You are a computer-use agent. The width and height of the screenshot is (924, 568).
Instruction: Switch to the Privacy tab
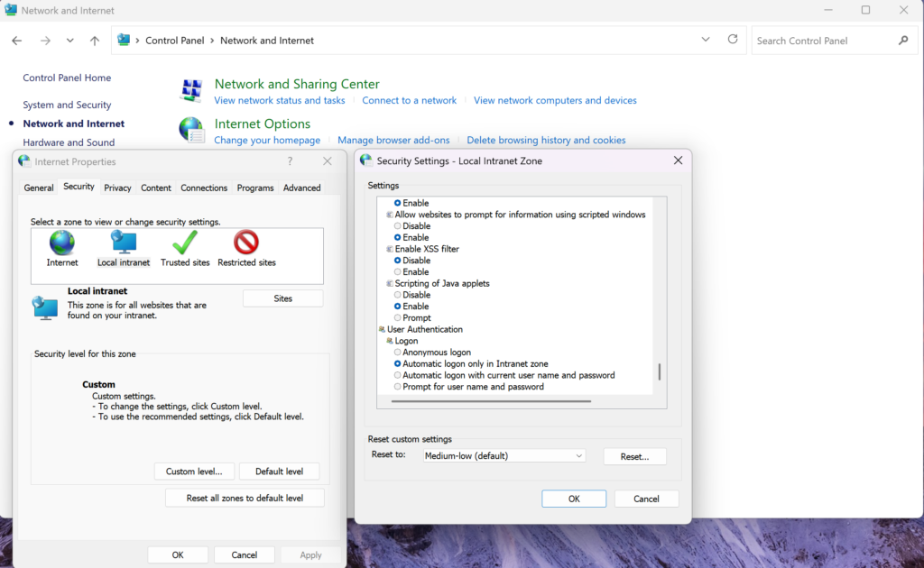[x=117, y=188]
